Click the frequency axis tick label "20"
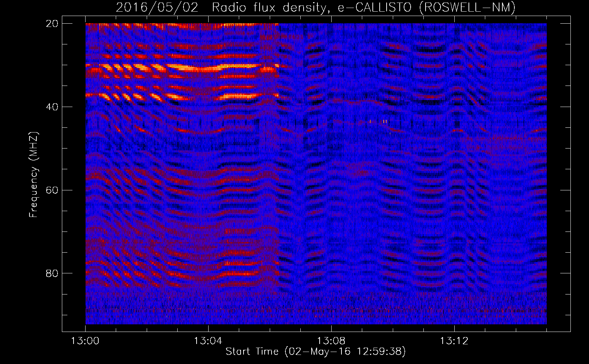This screenshot has width=589, height=364. point(52,24)
